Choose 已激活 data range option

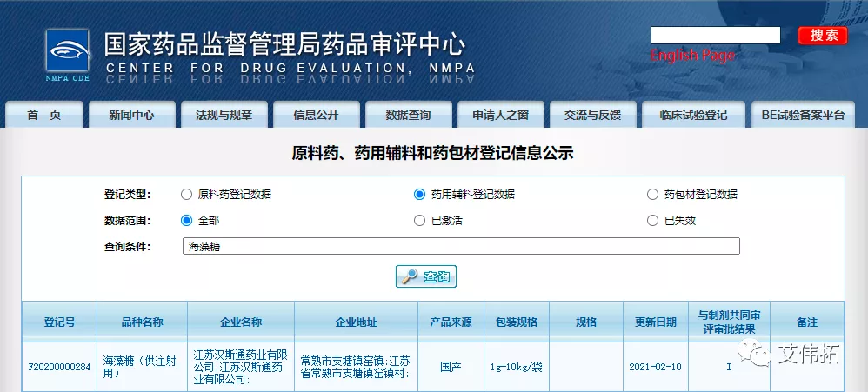pos(419,221)
